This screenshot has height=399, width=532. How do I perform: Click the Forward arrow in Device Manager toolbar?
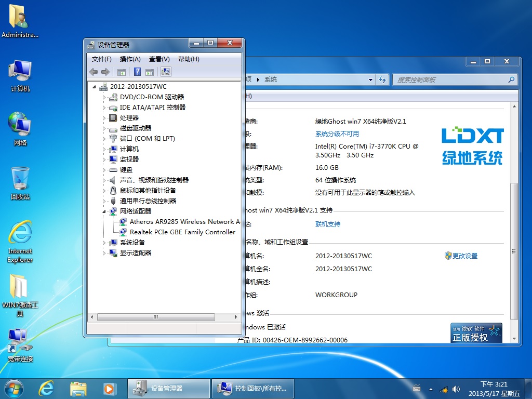click(105, 72)
